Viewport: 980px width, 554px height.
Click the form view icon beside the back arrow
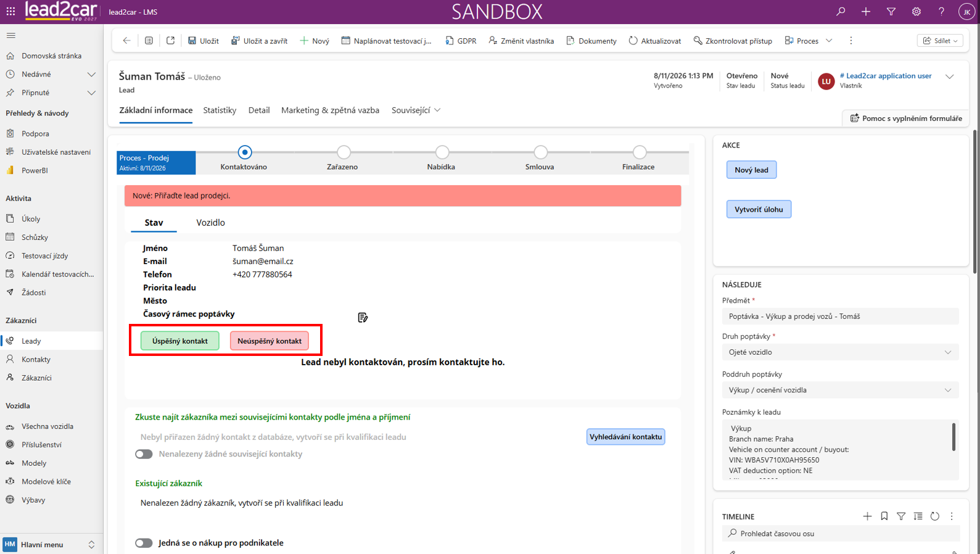149,41
